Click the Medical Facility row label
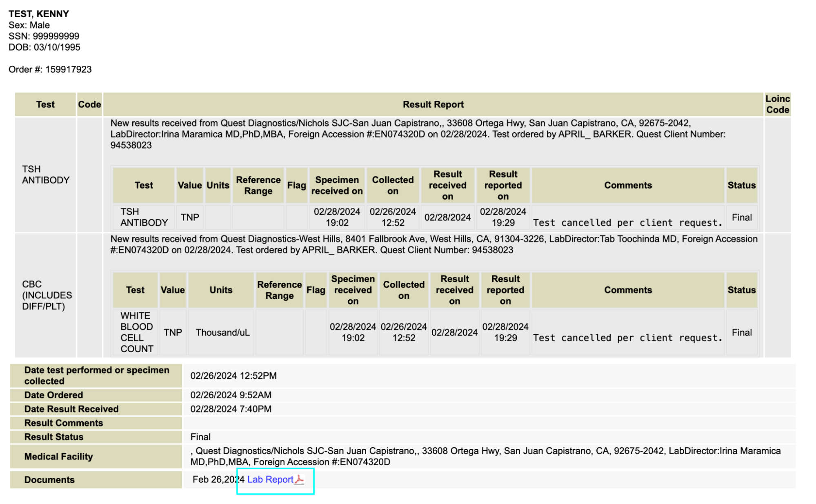816x504 pixels. point(58,457)
